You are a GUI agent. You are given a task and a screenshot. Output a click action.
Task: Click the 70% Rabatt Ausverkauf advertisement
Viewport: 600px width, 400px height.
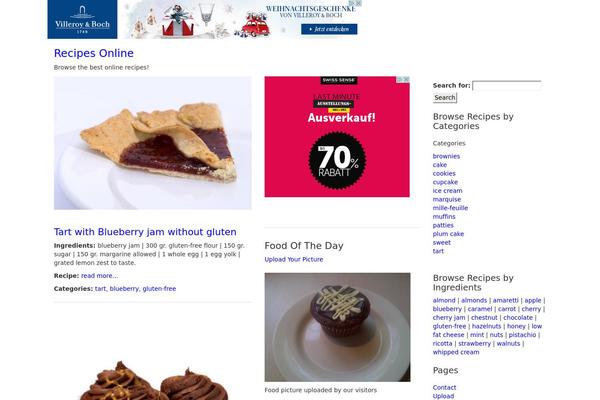click(x=337, y=137)
